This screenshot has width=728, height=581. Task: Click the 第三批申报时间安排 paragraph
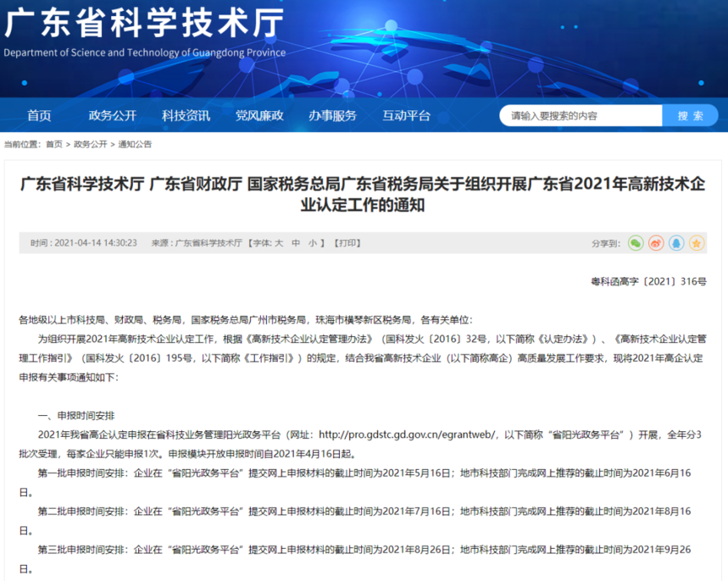coord(355,559)
